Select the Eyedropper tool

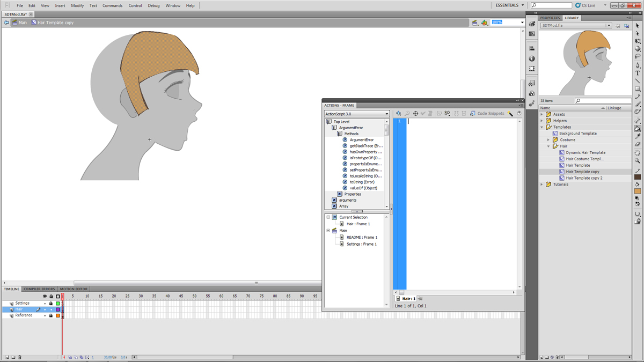click(638, 136)
